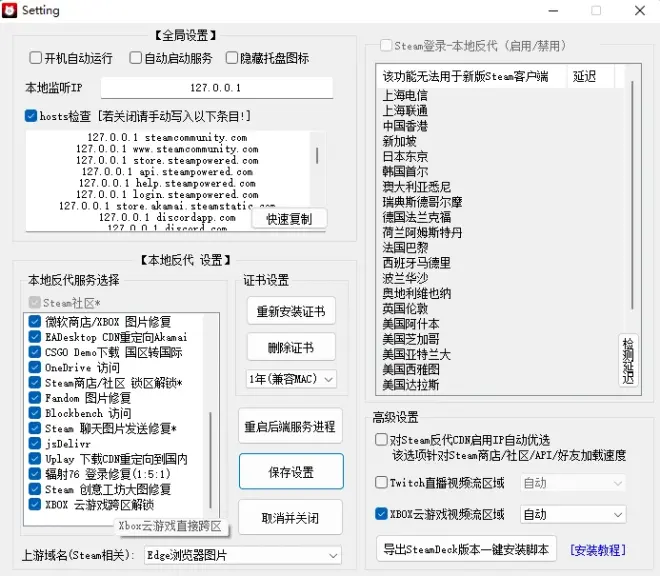Uncheck Blockbench 访问 option
The height and width of the screenshot is (576, 660).
(x=35, y=413)
